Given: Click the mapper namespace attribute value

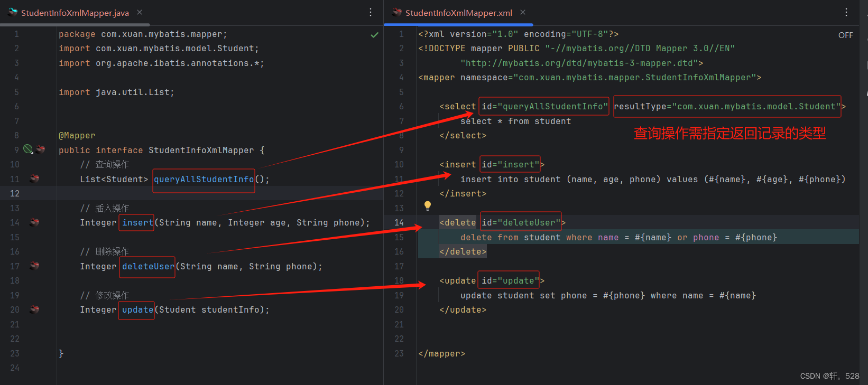Looking at the screenshot, I should [x=635, y=78].
